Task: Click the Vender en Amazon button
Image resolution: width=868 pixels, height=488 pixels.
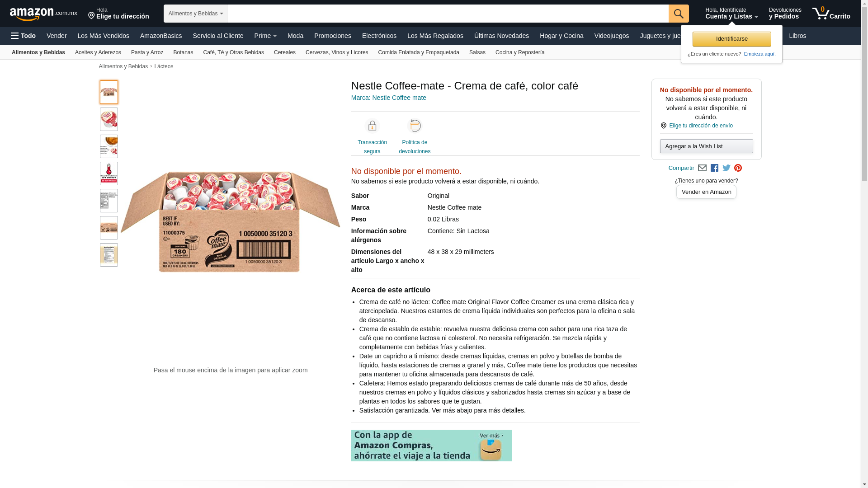Action: click(706, 192)
